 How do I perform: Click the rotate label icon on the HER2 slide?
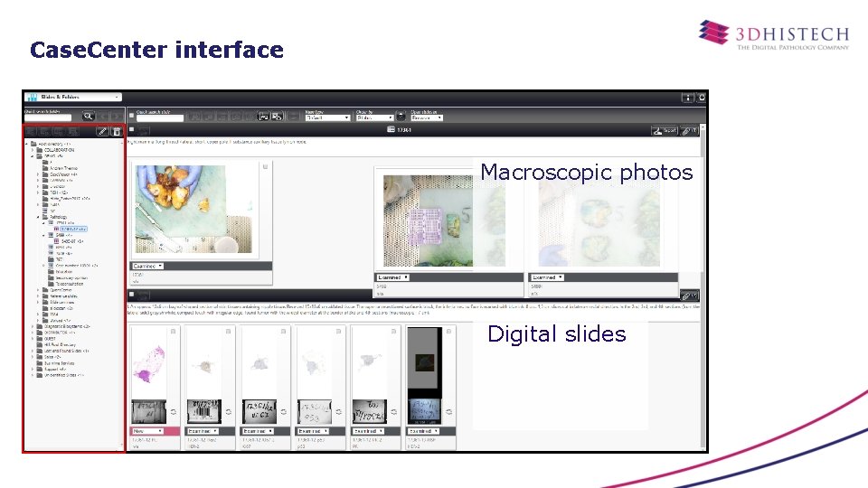228,412
